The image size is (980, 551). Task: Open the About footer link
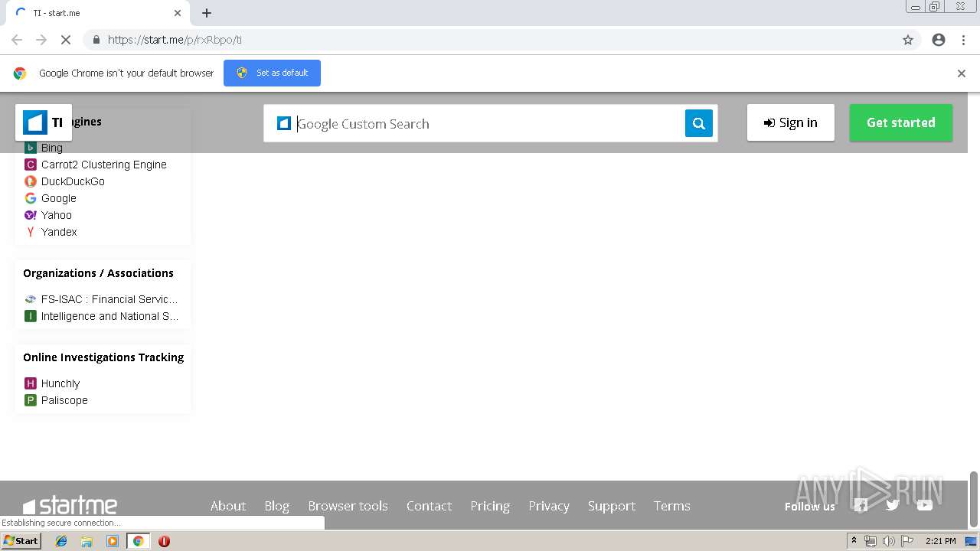coord(228,506)
